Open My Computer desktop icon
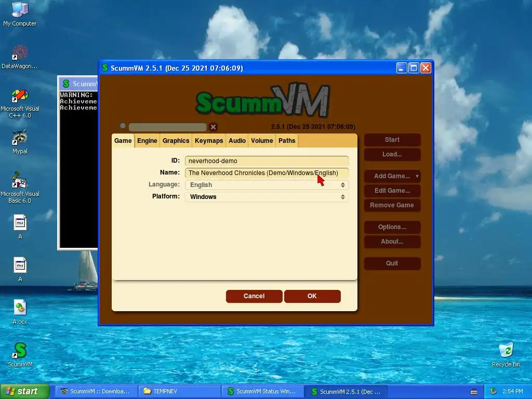532x399 pixels. coord(20,14)
